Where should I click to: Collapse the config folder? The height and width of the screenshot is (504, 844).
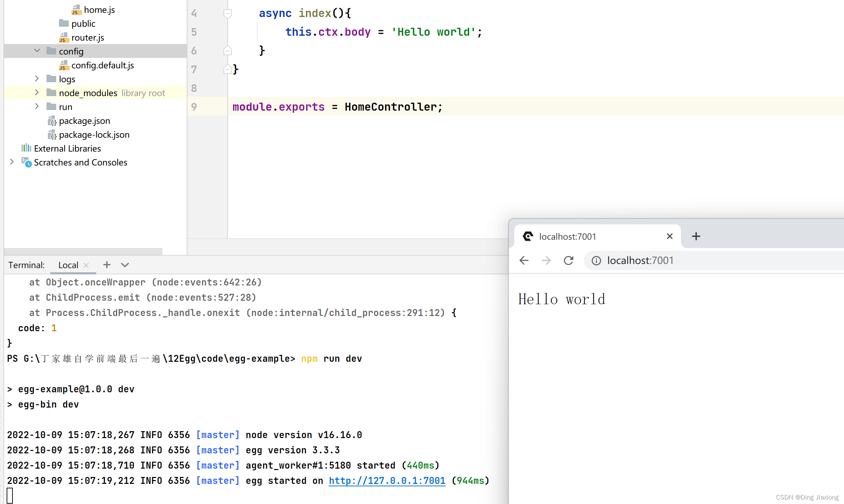37,51
